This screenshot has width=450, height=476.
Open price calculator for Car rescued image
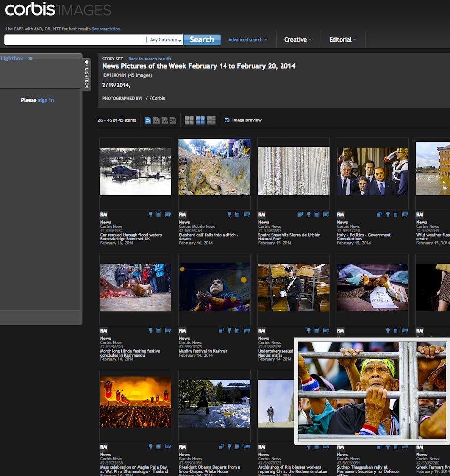click(159, 214)
